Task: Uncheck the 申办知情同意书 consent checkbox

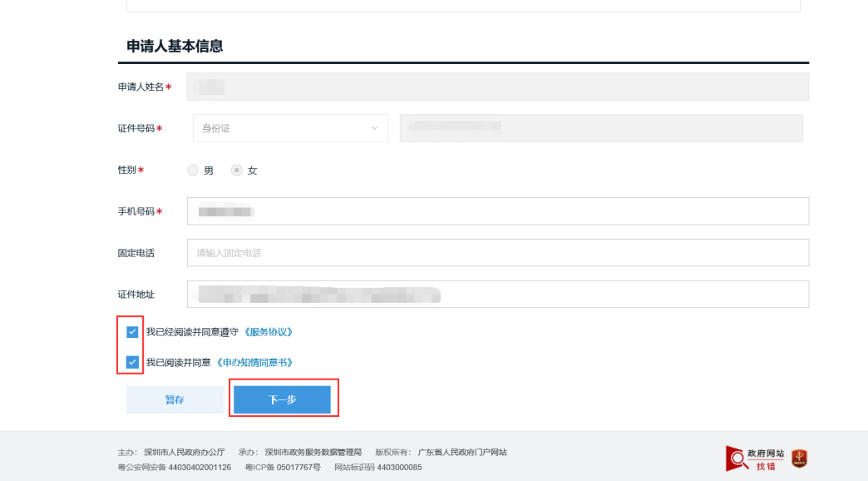Action: point(131,362)
